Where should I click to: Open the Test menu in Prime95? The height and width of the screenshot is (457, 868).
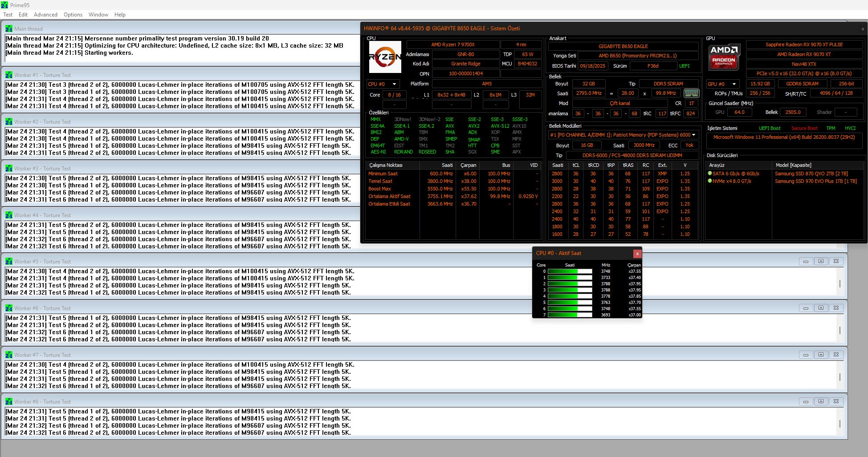8,15
